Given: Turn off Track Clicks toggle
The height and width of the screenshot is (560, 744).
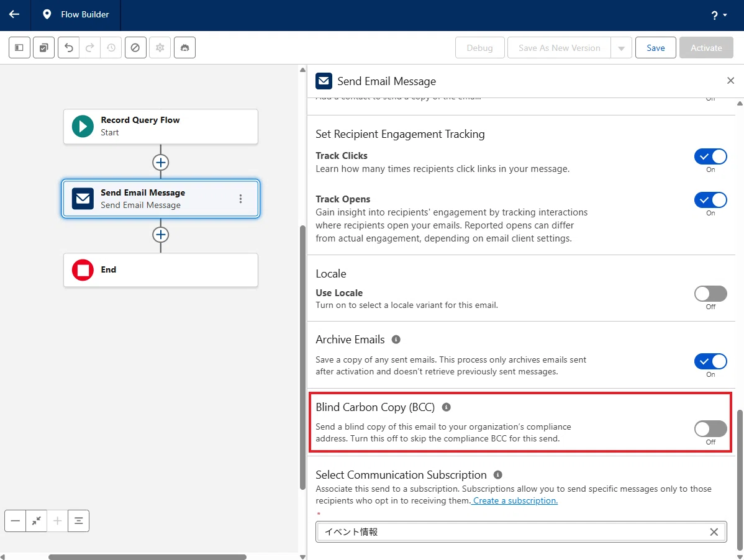Looking at the screenshot, I should click(x=710, y=156).
